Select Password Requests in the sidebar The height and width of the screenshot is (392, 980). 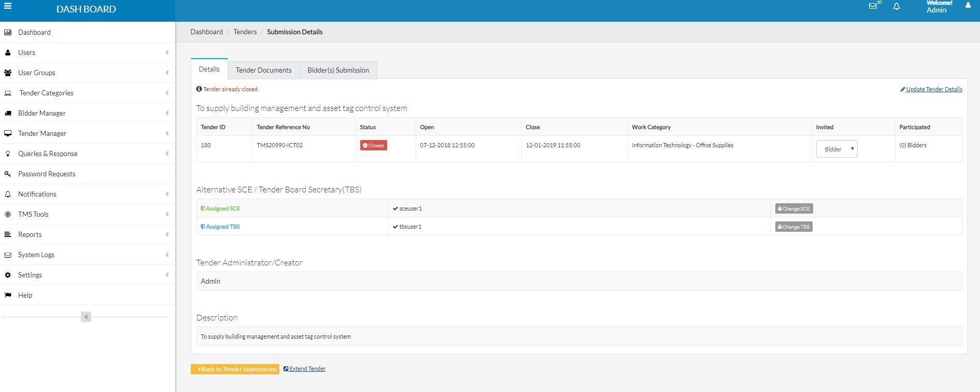coord(87,174)
